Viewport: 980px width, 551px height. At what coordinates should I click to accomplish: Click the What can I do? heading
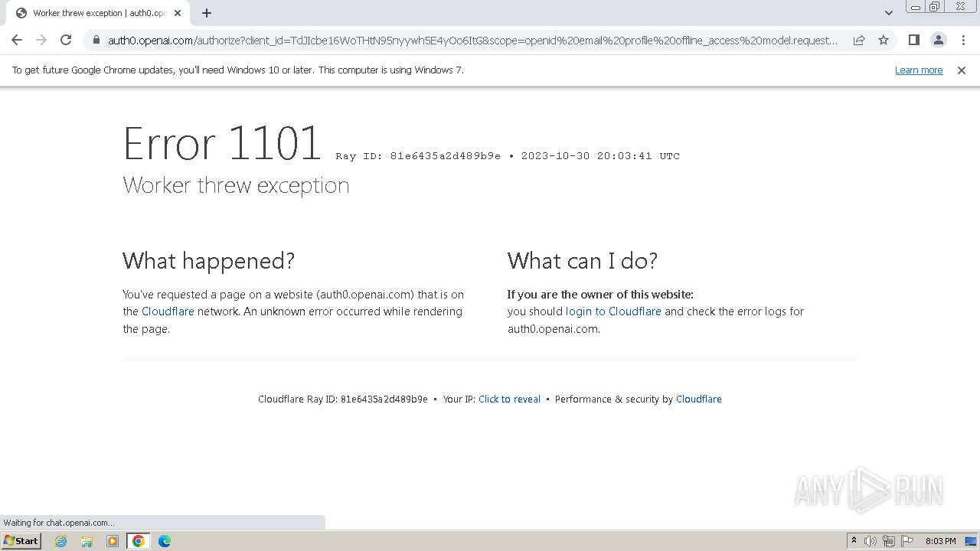pos(583,261)
